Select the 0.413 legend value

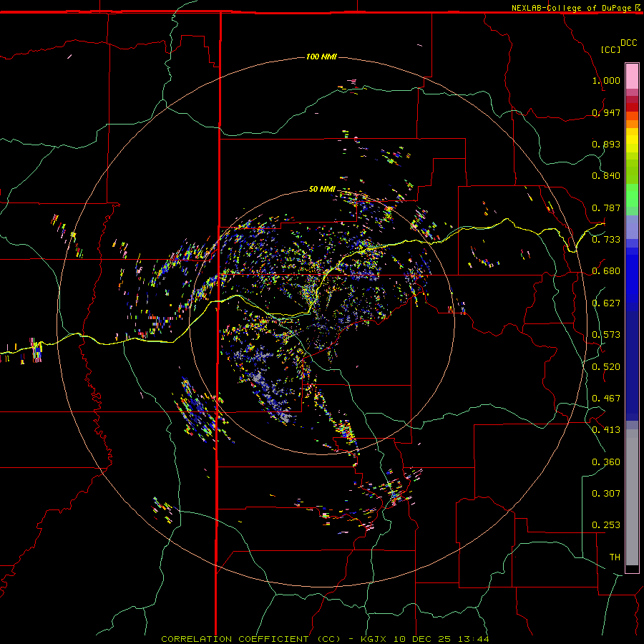(x=606, y=430)
